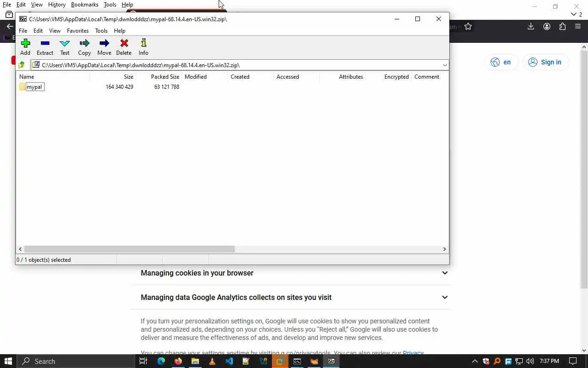The width and height of the screenshot is (588, 368).
Task: Click the taskbar Search box
Action: point(76,361)
